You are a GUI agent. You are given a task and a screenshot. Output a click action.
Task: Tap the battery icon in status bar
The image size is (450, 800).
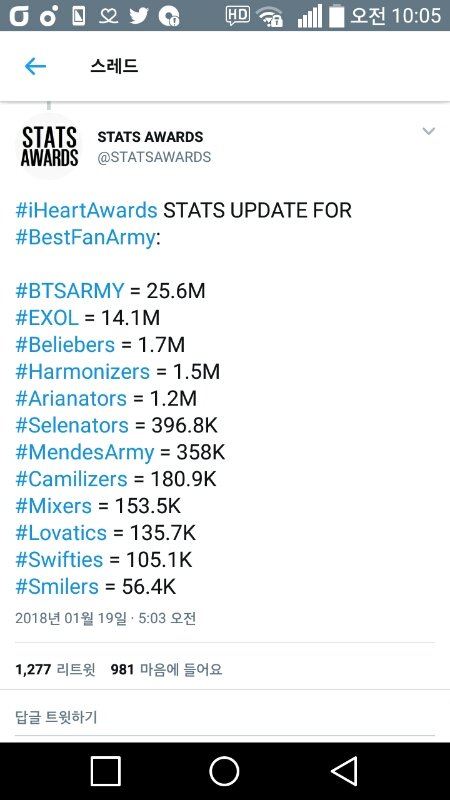(337, 15)
